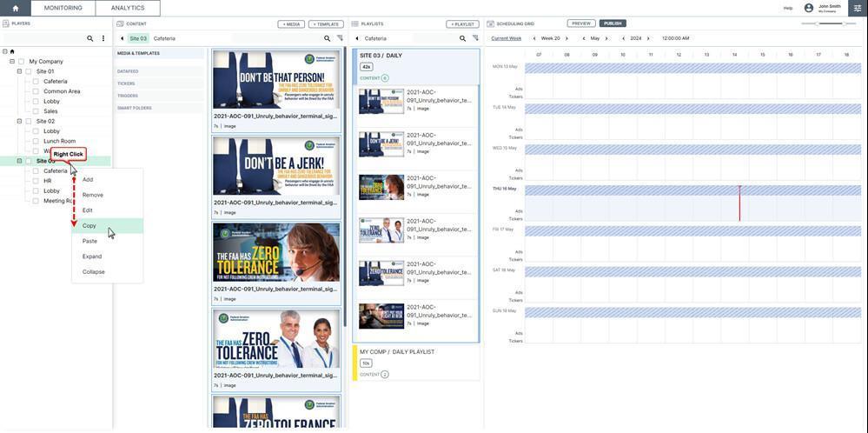Open the Current Week link
This screenshot has width=868, height=433.
506,39
